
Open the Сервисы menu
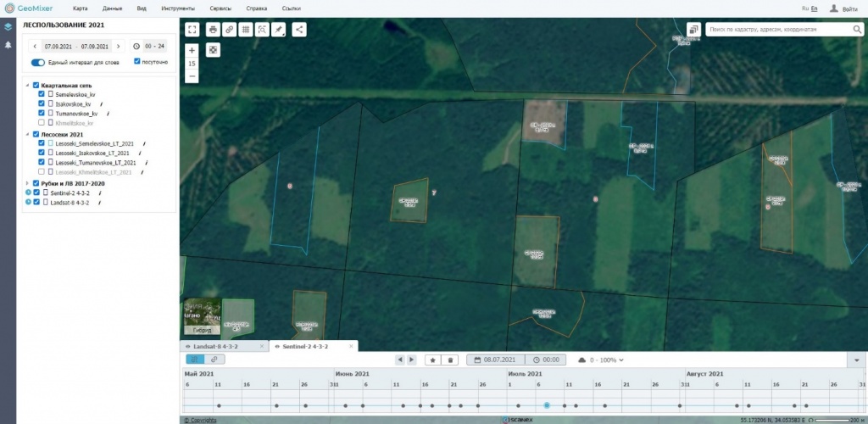(220, 8)
